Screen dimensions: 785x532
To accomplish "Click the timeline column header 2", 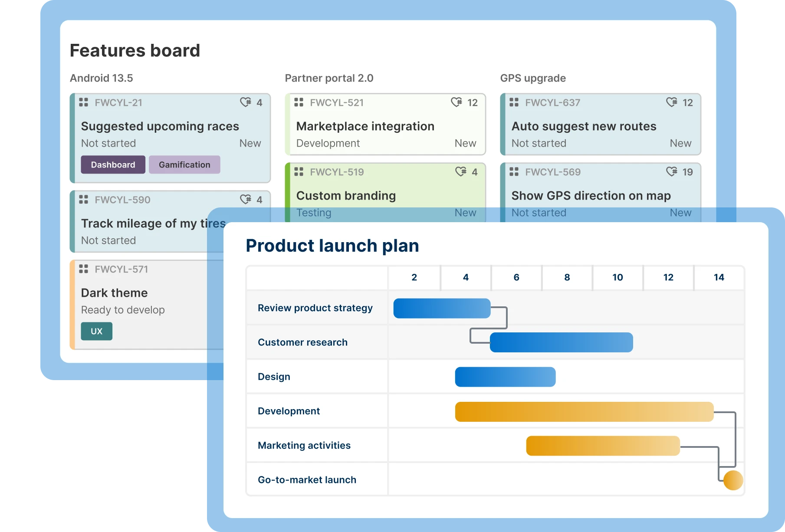I will [x=414, y=277].
